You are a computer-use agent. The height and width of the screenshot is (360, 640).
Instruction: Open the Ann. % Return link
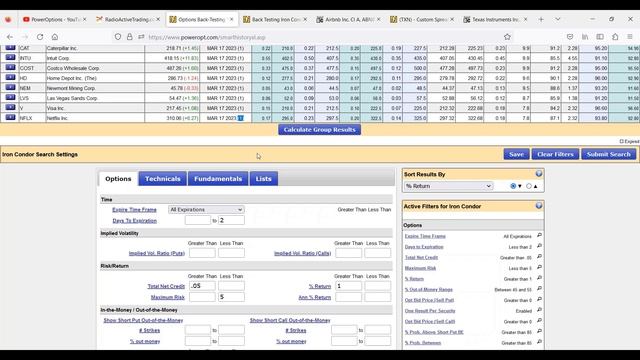pos(315,297)
